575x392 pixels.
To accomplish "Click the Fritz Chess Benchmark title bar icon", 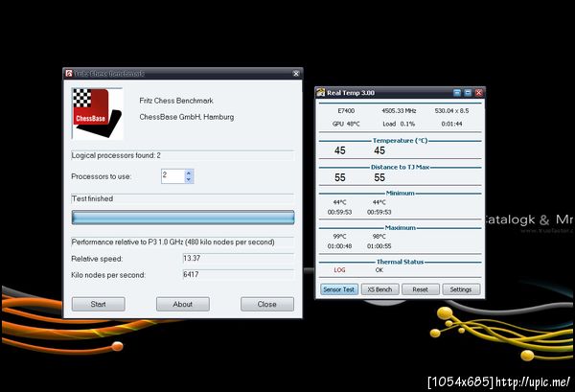I will [x=69, y=74].
